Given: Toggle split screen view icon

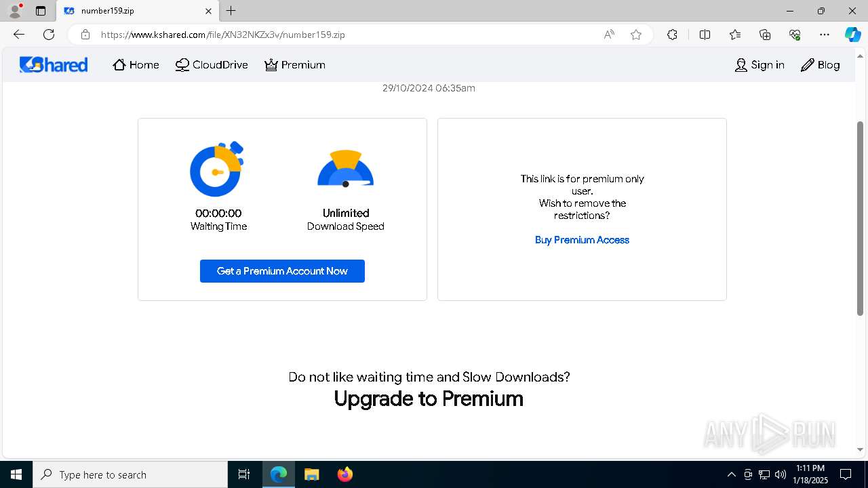Looking at the screenshot, I should (x=705, y=35).
